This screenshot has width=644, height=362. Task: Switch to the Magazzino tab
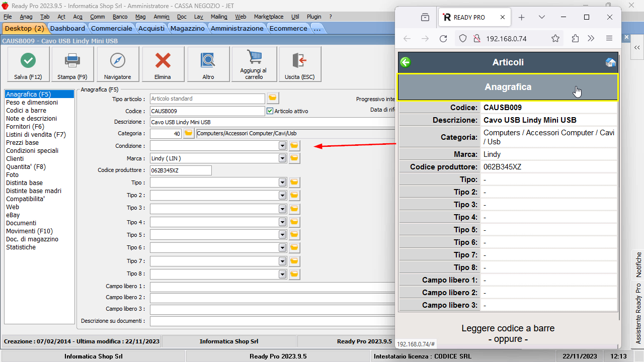coord(187,29)
